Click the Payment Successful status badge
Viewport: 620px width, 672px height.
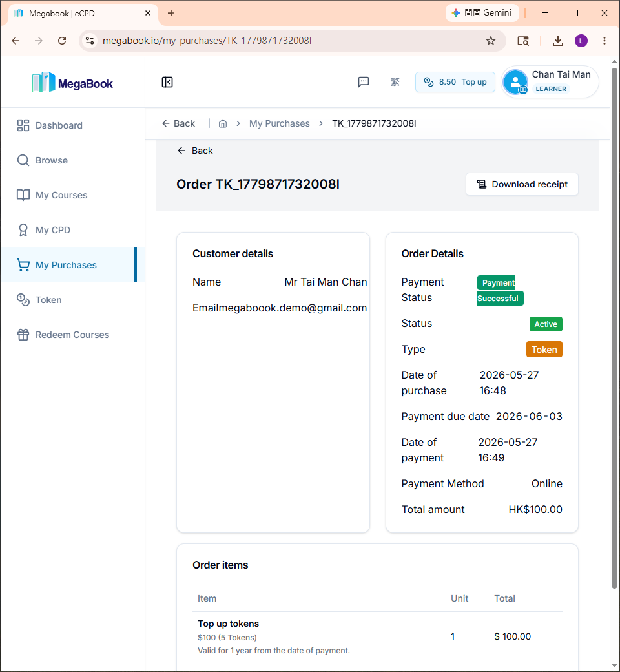500,290
